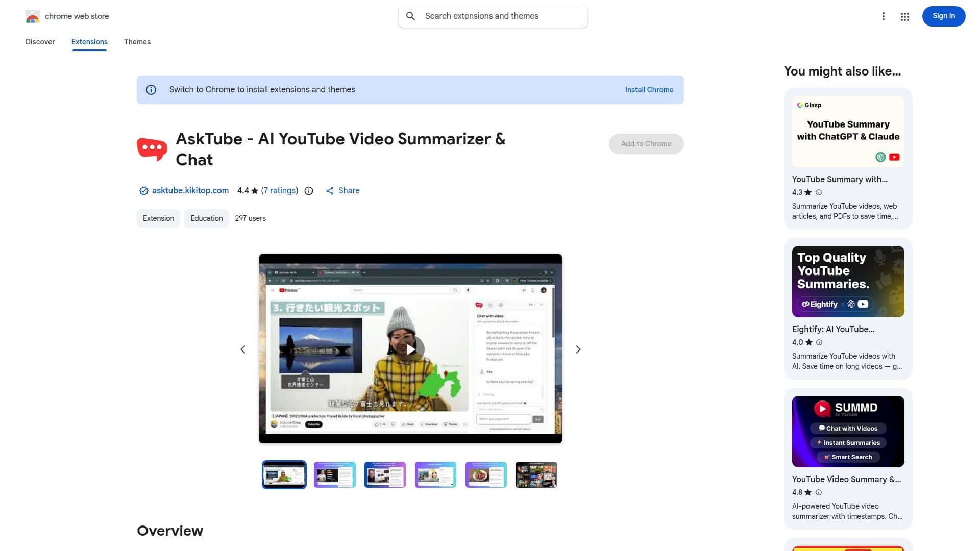Click the search magnifier icon
The width and height of the screenshot is (980, 551).
(x=410, y=16)
